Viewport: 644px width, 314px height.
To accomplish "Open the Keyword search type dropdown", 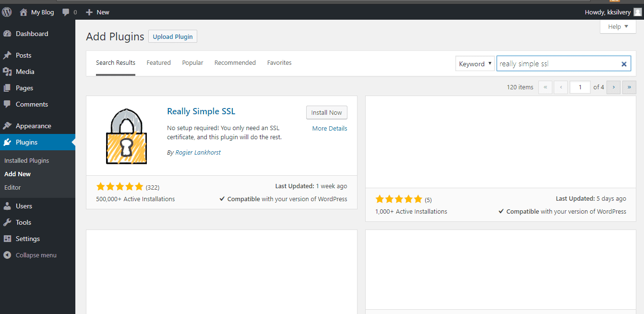I will point(475,63).
